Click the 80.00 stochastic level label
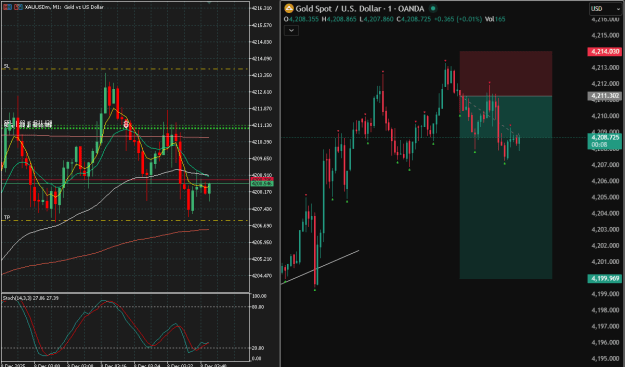The height and width of the screenshot is (367, 625). (258, 307)
